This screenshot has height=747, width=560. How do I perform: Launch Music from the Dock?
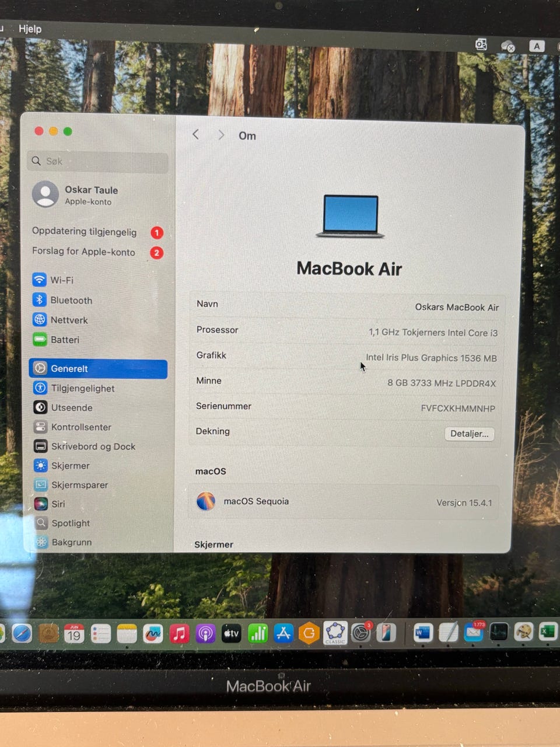click(179, 633)
